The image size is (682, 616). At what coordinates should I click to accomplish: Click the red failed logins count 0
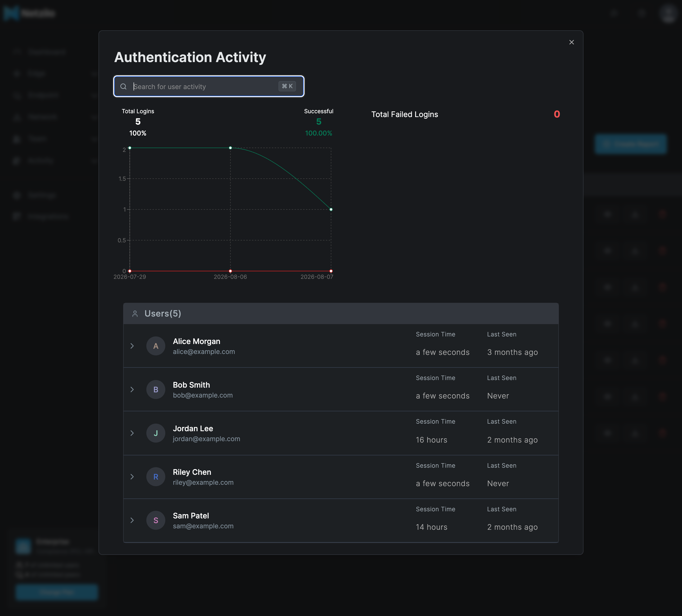(557, 114)
